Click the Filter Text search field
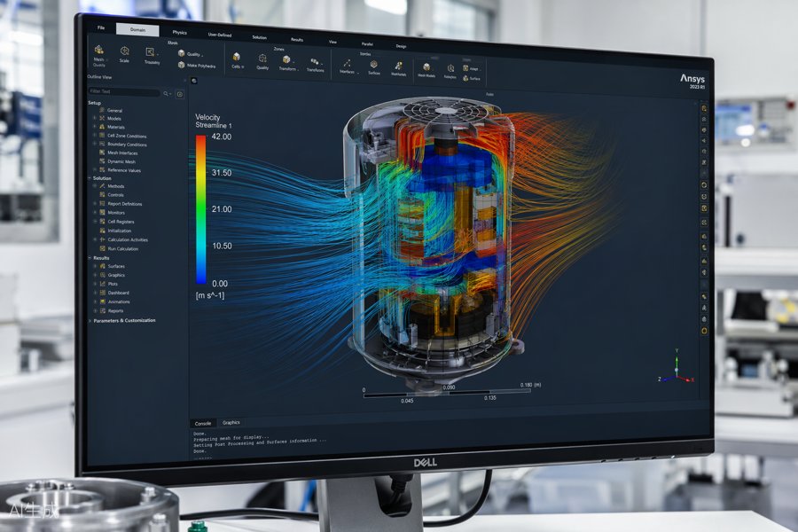 (124, 92)
